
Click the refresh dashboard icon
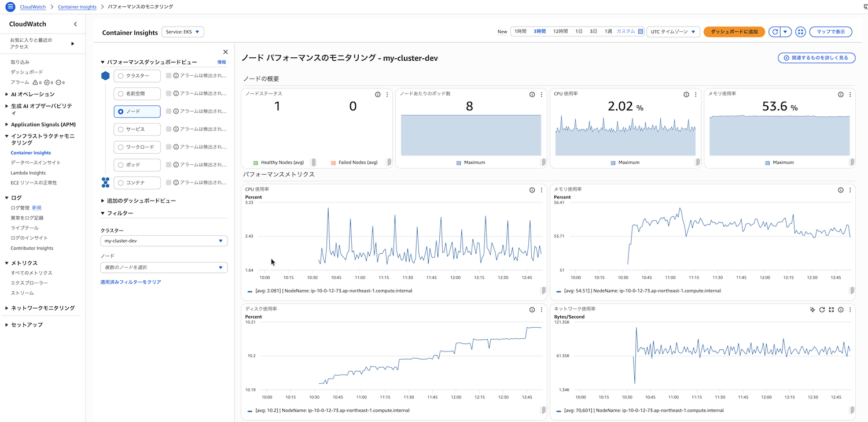click(x=775, y=32)
